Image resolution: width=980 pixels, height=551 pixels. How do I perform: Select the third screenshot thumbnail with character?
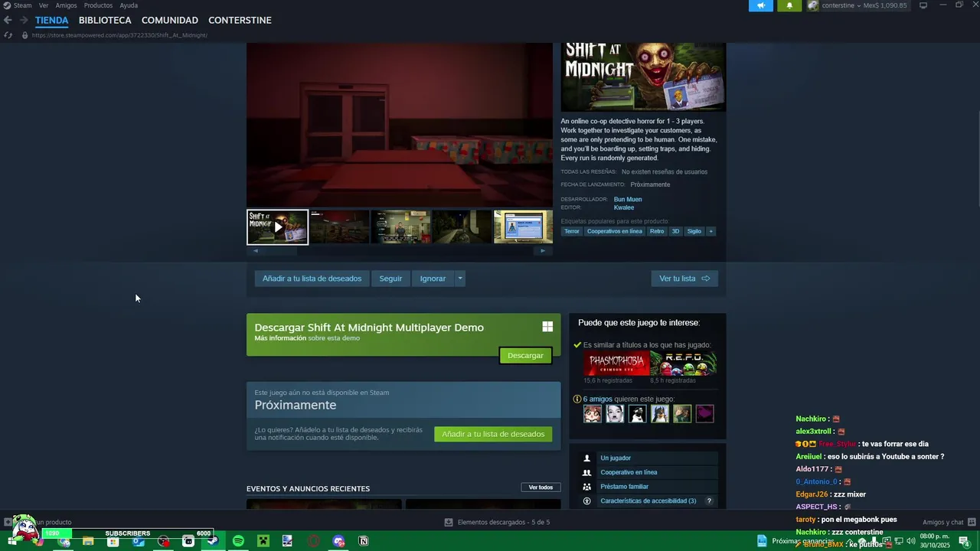[x=400, y=227]
